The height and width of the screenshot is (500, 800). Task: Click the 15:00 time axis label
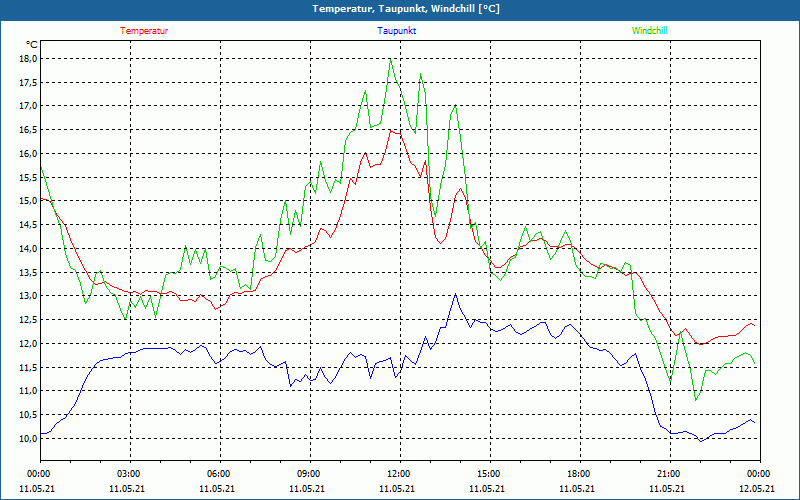click(489, 474)
